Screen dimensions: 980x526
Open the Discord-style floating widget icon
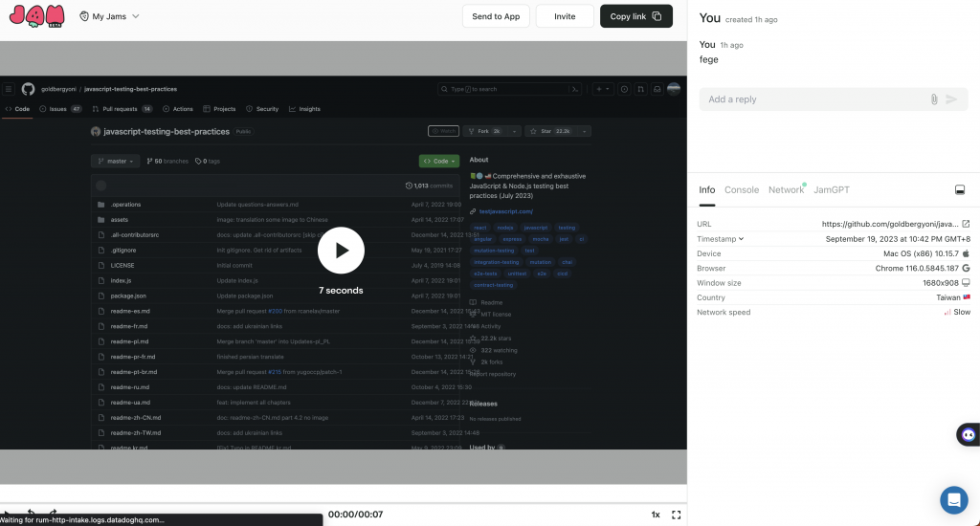pyautogui.click(x=969, y=435)
